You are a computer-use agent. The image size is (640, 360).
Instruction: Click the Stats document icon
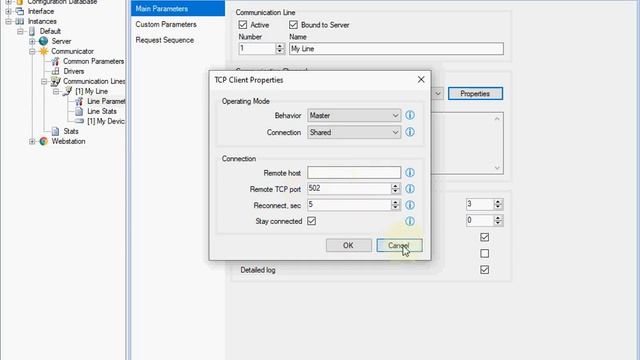pyautogui.click(x=56, y=131)
